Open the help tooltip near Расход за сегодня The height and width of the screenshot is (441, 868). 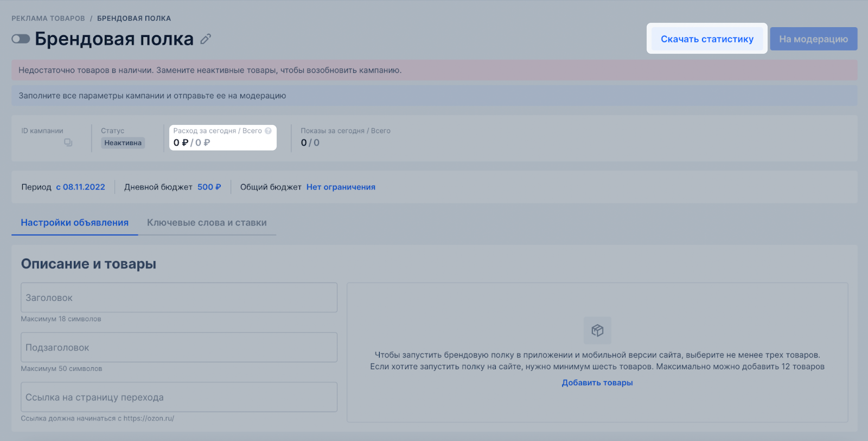(268, 131)
